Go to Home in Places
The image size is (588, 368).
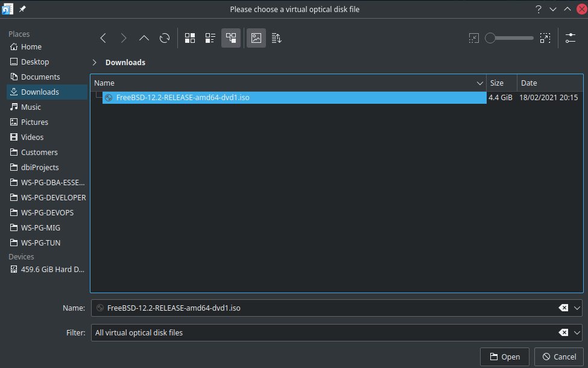(x=47, y=46)
